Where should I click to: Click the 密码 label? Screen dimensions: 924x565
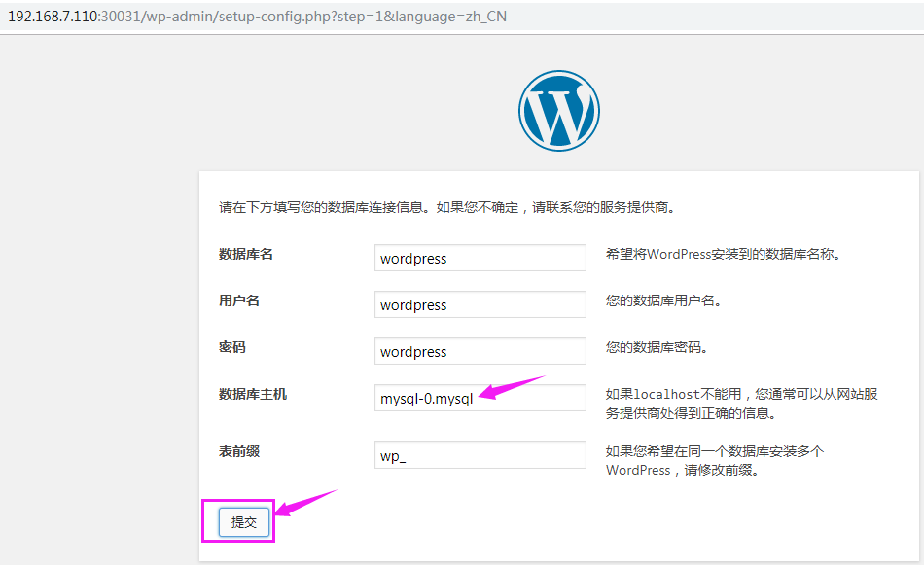point(232,347)
